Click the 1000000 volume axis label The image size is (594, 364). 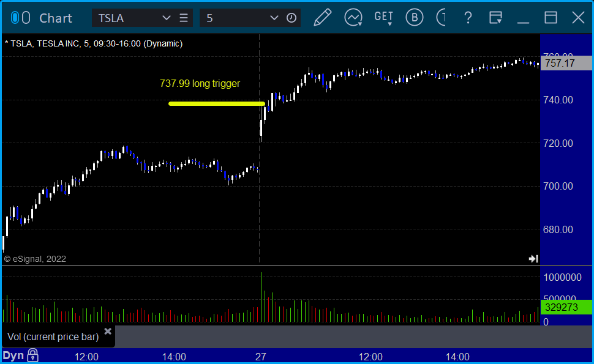[x=563, y=277]
